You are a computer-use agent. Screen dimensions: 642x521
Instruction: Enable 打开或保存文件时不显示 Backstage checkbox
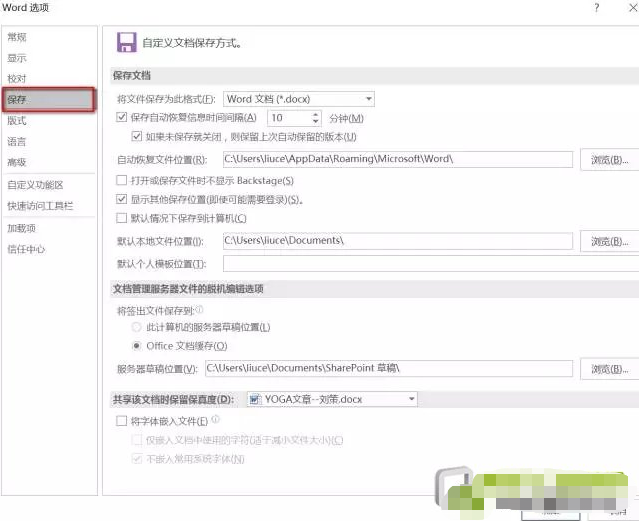point(121,180)
